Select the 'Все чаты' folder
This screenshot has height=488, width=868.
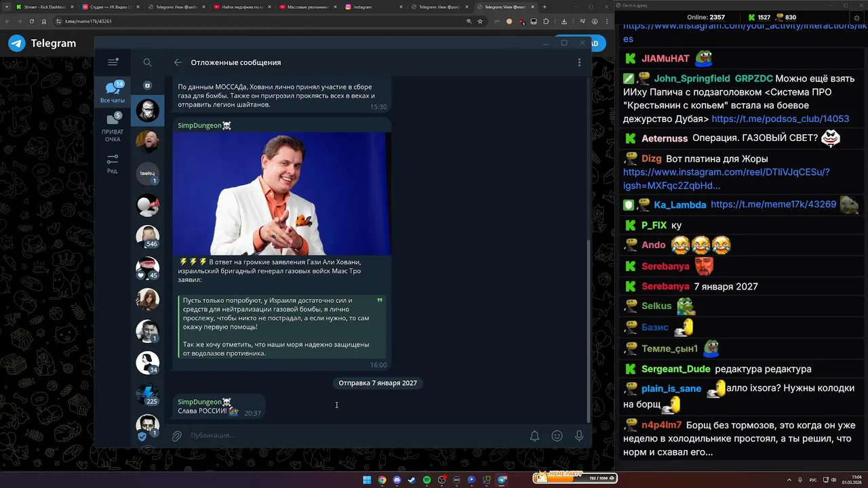113,92
